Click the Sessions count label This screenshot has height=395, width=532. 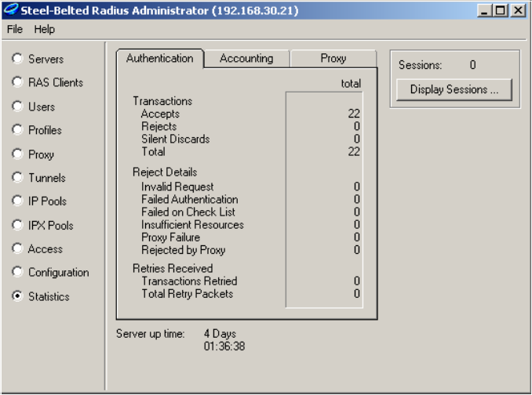pos(420,65)
